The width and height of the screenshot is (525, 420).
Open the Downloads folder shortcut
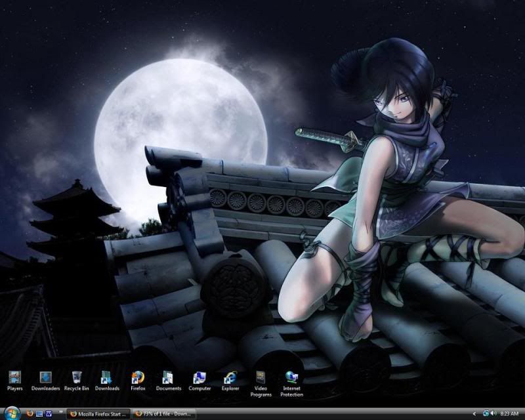(107, 379)
